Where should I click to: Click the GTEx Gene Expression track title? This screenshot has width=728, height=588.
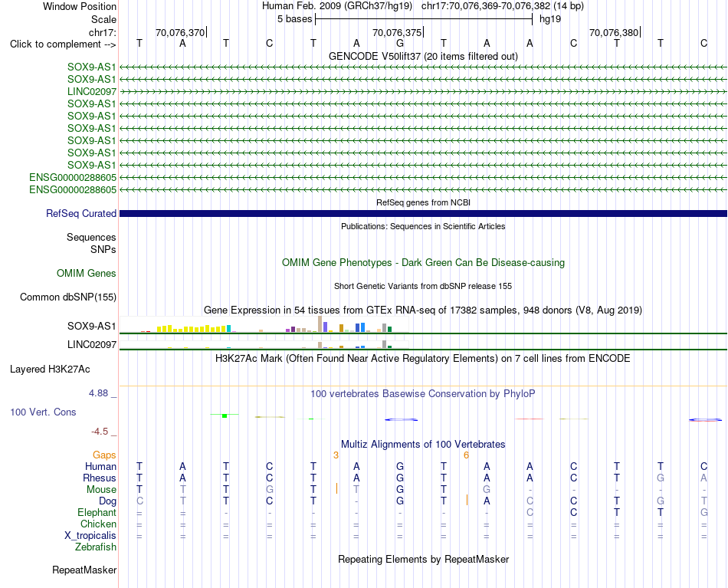click(423, 310)
